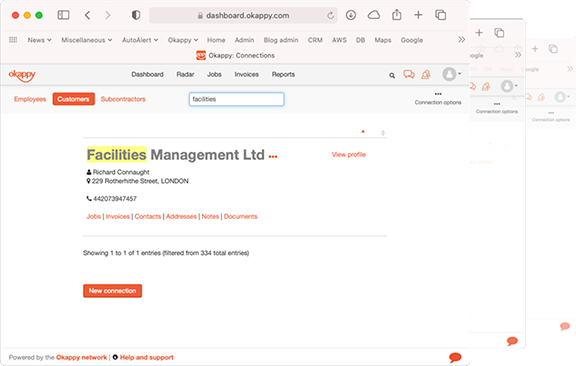
Task: Open the customer's Invoices link
Action: 118,216
